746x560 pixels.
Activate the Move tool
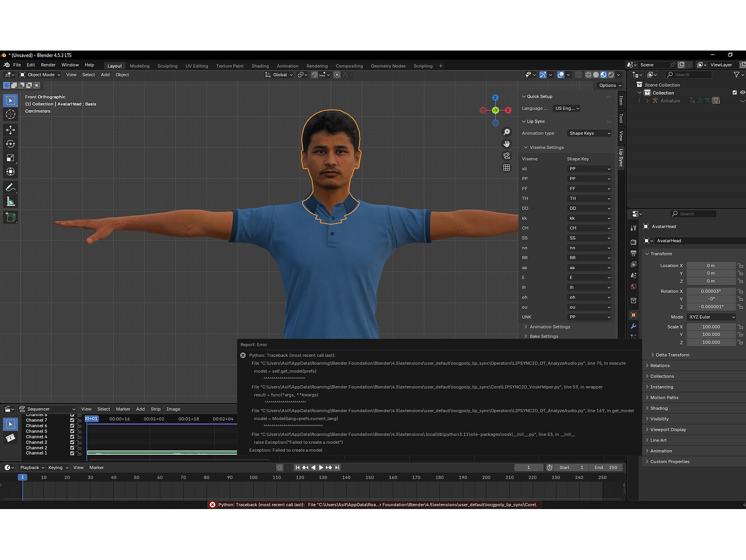click(x=11, y=130)
